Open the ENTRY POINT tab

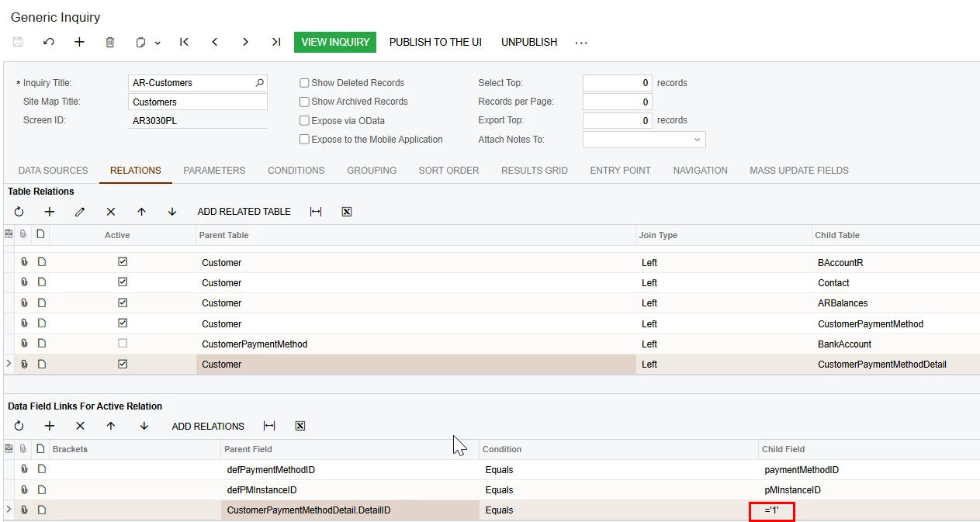[621, 171]
